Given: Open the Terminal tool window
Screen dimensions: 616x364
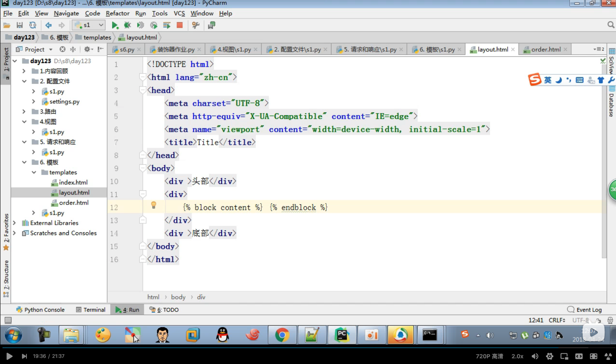Looking at the screenshot, I should [x=91, y=310].
